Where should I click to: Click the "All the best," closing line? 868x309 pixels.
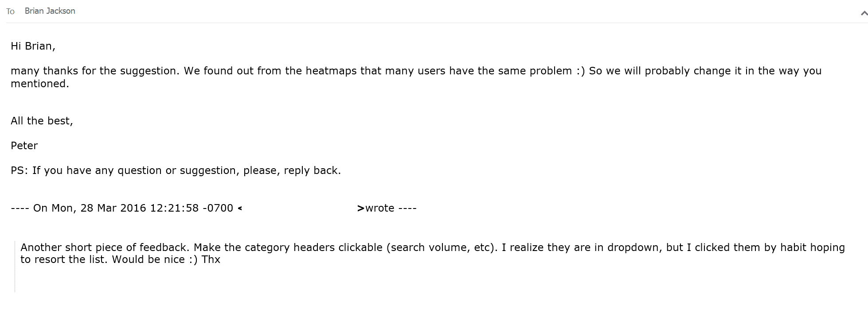pos(42,121)
